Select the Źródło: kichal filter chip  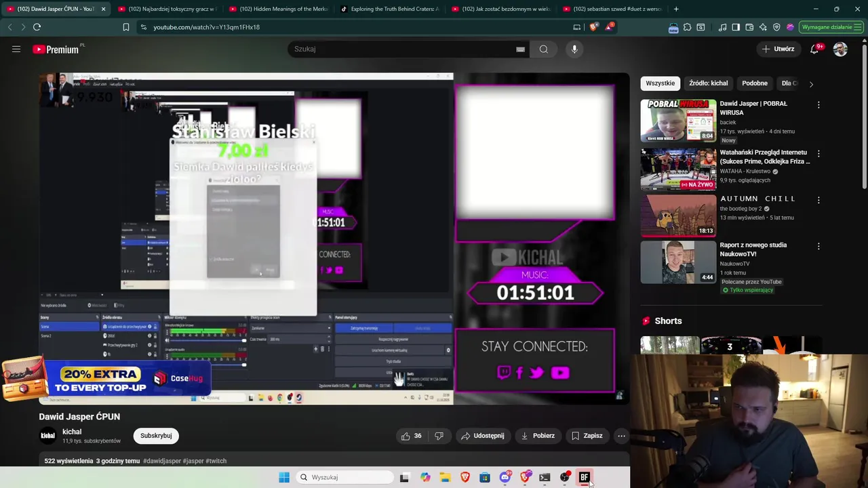tap(709, 83)
